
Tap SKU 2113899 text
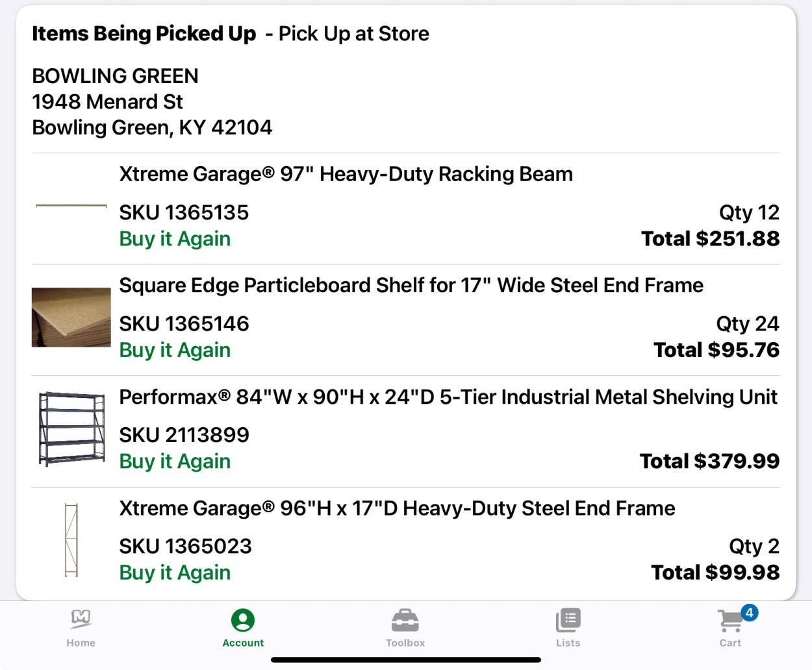coord(184,435)
